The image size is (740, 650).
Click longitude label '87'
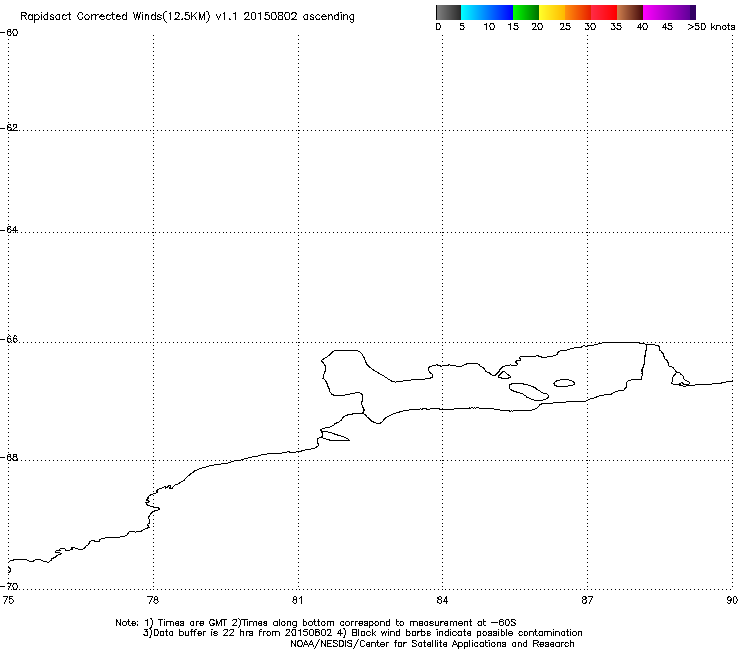click(x=587, y=600)
